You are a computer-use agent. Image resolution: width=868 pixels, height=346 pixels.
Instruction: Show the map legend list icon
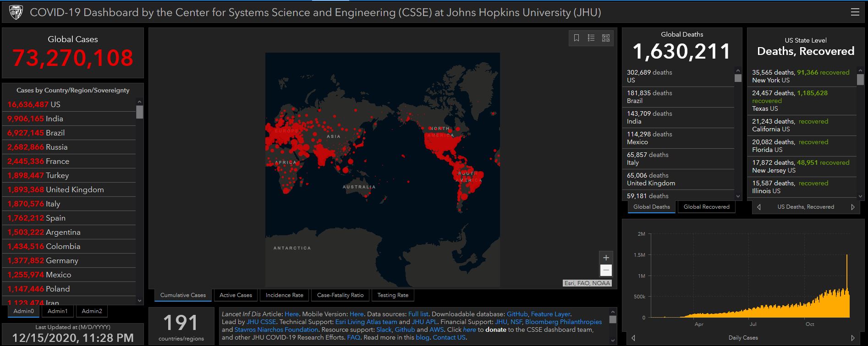pos(591,38)
